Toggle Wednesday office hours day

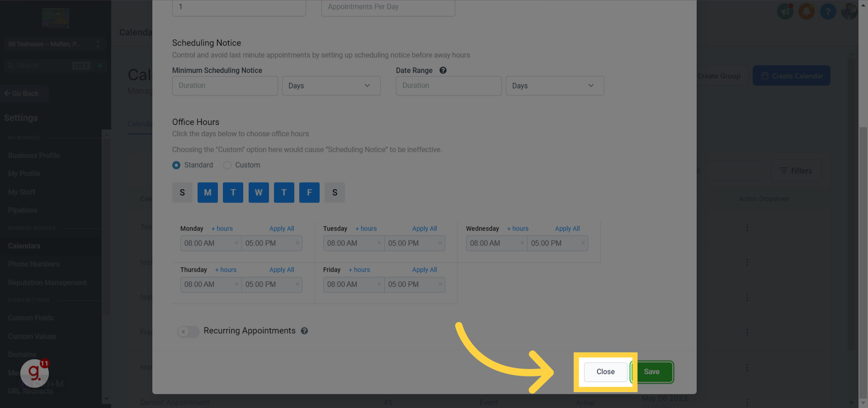(x=259, y=192)
